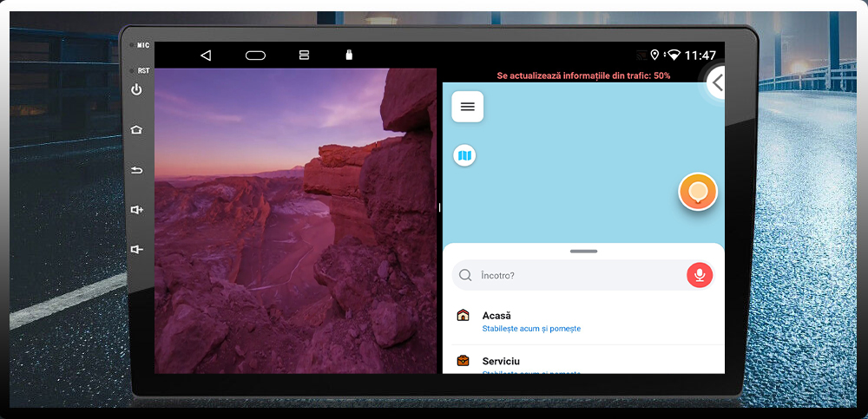The height and width of the screenshot is (419, 868).
Task: Tap the volume down bezel button
Action: pyautogui.click(x=137, y=250)
